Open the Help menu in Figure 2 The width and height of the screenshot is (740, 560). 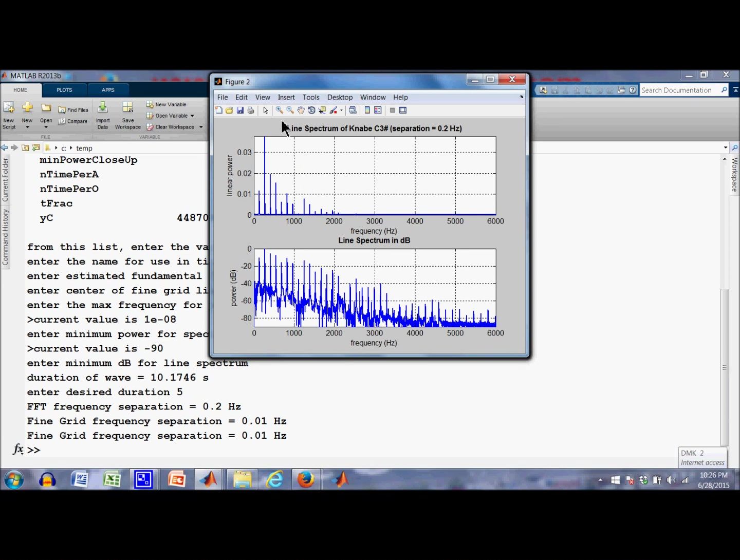tap(400, 97)
